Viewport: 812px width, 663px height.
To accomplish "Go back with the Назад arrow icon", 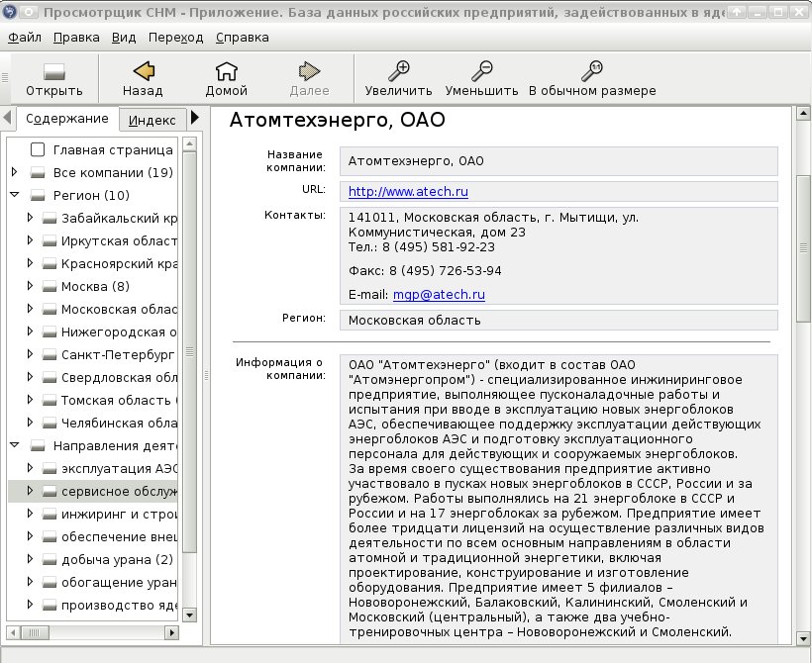I will tap(144, 71).
